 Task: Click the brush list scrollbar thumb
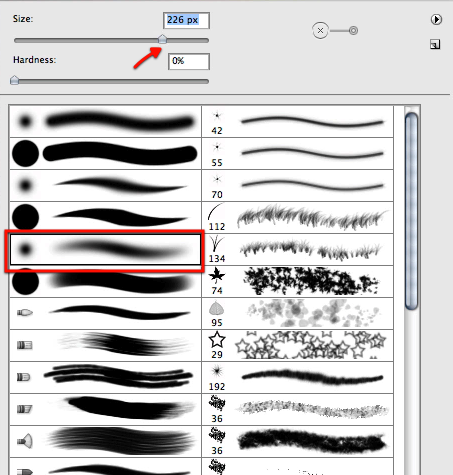coord(412,211)
